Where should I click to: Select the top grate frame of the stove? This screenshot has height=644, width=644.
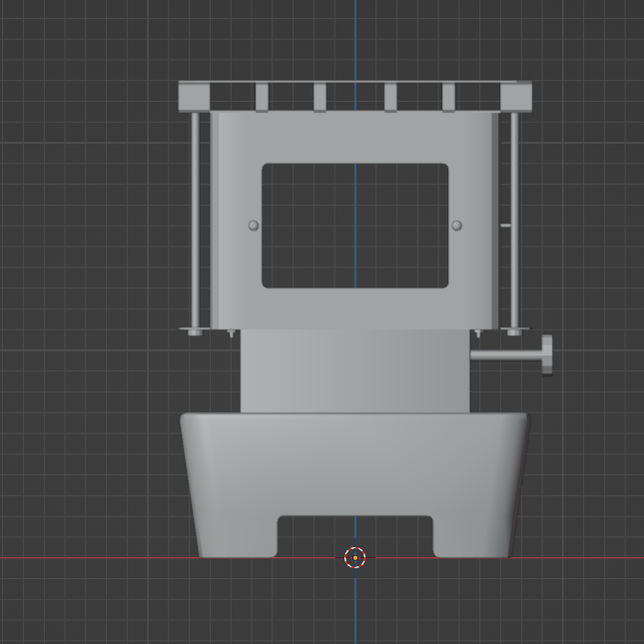354,97
